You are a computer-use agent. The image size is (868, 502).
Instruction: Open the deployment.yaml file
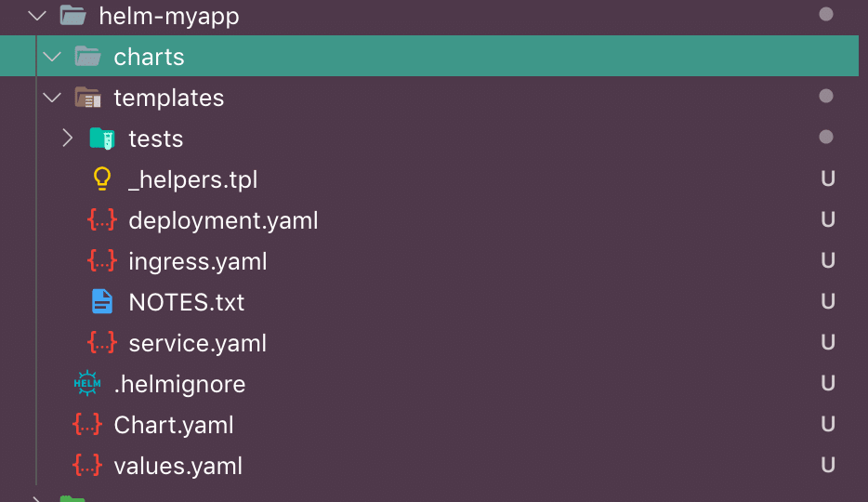point(223,220)
